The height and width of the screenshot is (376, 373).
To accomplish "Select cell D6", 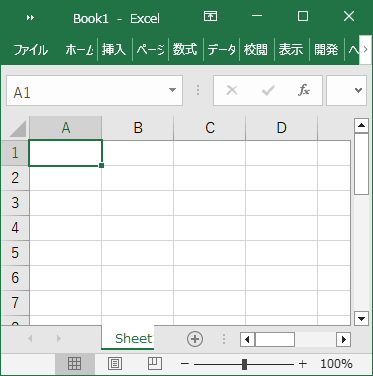I will [x=282, y=278].
